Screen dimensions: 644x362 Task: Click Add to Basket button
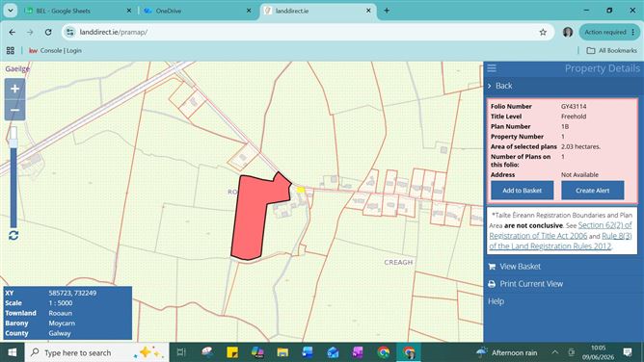click(x=522, y=191)
